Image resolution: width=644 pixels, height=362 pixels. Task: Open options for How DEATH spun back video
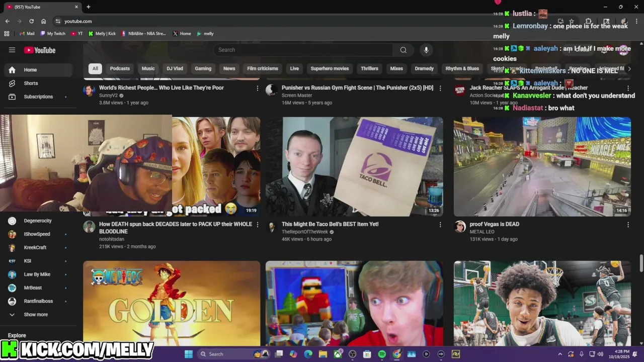[x=258, y=225]
